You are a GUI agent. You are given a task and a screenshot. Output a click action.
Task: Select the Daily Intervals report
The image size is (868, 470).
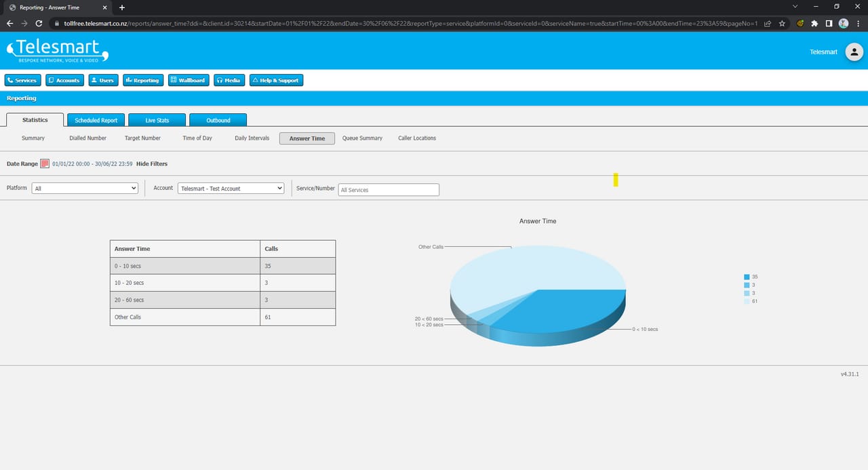click(x=252, y=138)
